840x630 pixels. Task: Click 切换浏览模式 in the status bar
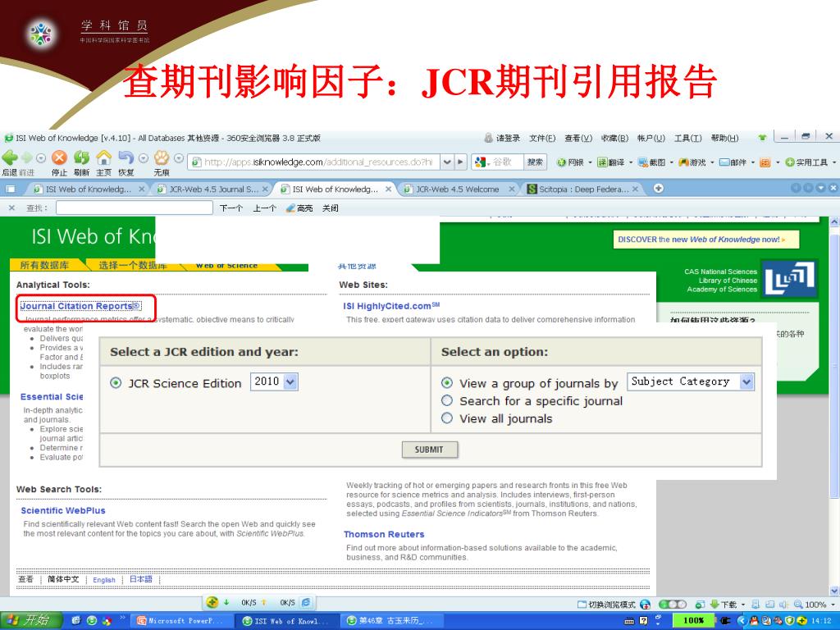(x=606, y=605)
